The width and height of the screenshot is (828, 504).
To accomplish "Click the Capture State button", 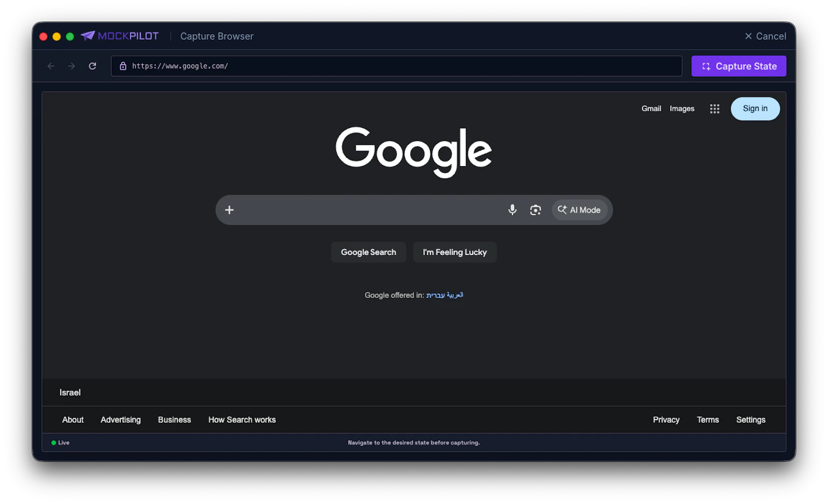I will [738, 66].
